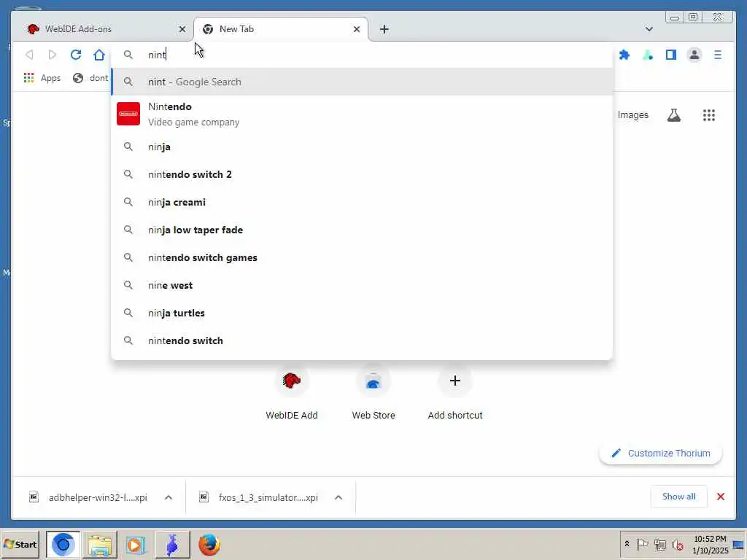Choose 'nintendo switch games' suggestion
Image resolution: width=747 pixels, height=560 pixels.
click(362, 257)
